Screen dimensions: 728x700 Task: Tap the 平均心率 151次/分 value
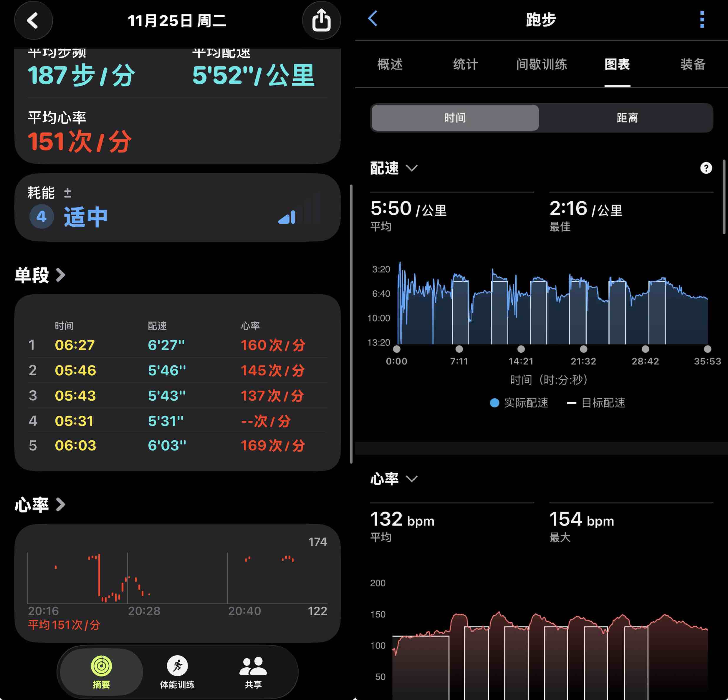click(x=80, y=142)
